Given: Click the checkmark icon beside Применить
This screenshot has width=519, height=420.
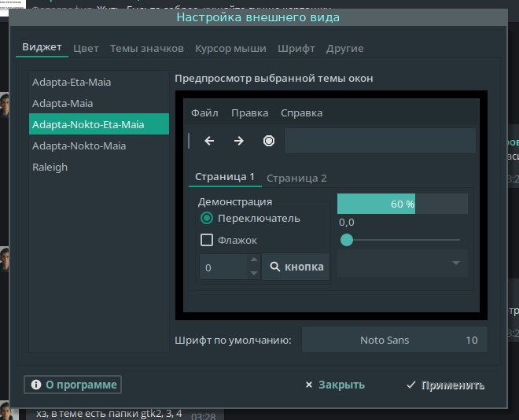Looking at the screenshot, I should pyautogui.click(x=411, y=385).
